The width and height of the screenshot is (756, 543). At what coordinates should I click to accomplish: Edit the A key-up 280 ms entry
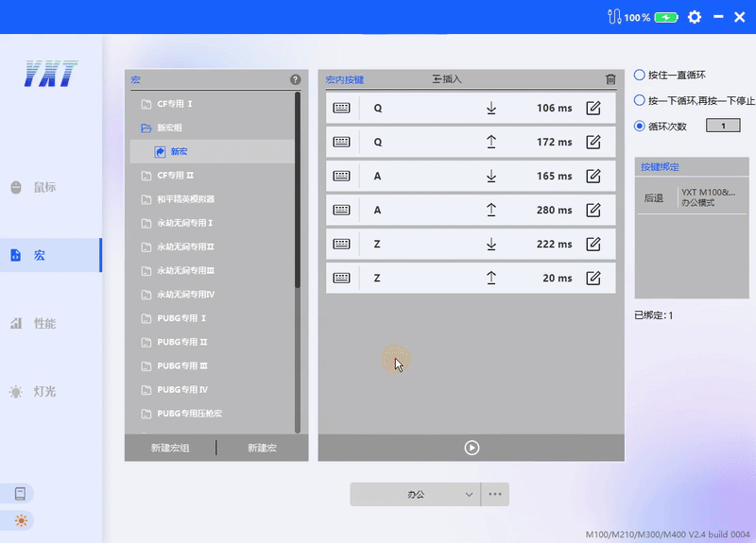(x=593, y=211)
